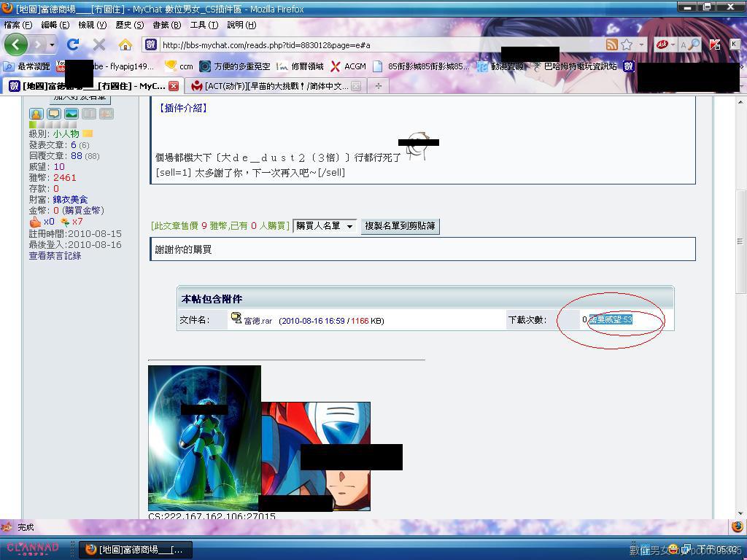Open the 歷史(S) menu
This screenshot has height=560, width=747.
[x=130, y=25]
